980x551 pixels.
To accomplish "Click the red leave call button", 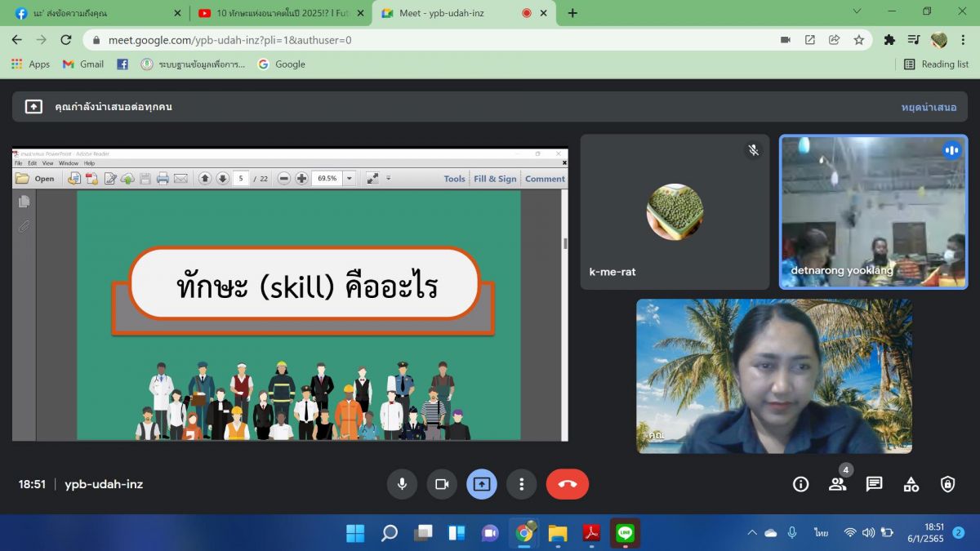I will coord(567,484).
